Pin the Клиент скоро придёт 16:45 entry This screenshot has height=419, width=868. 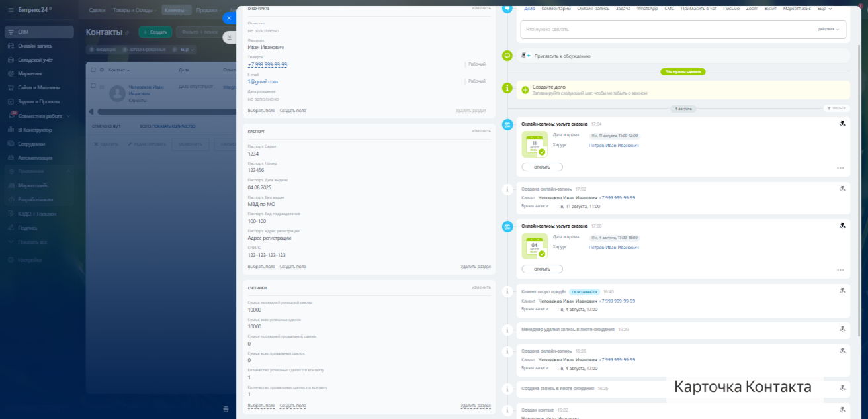click(x=842, y=291)
